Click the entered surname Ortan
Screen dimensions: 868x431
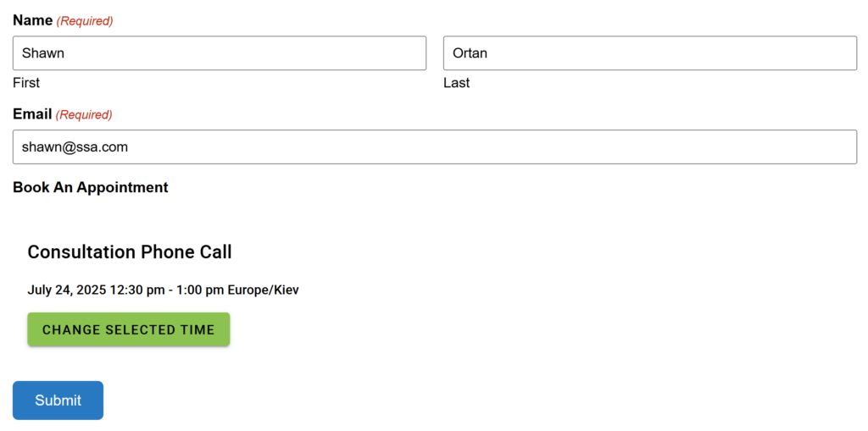470,53
